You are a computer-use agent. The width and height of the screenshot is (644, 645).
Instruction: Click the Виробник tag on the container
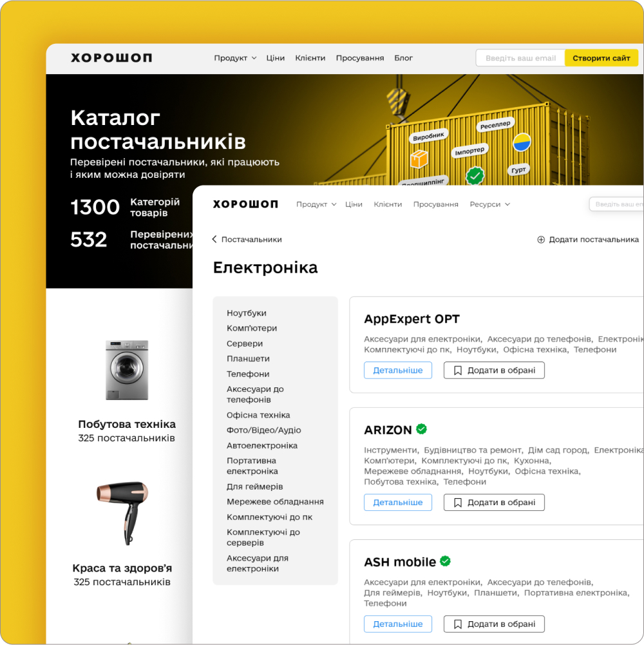(x=428, y=136)
